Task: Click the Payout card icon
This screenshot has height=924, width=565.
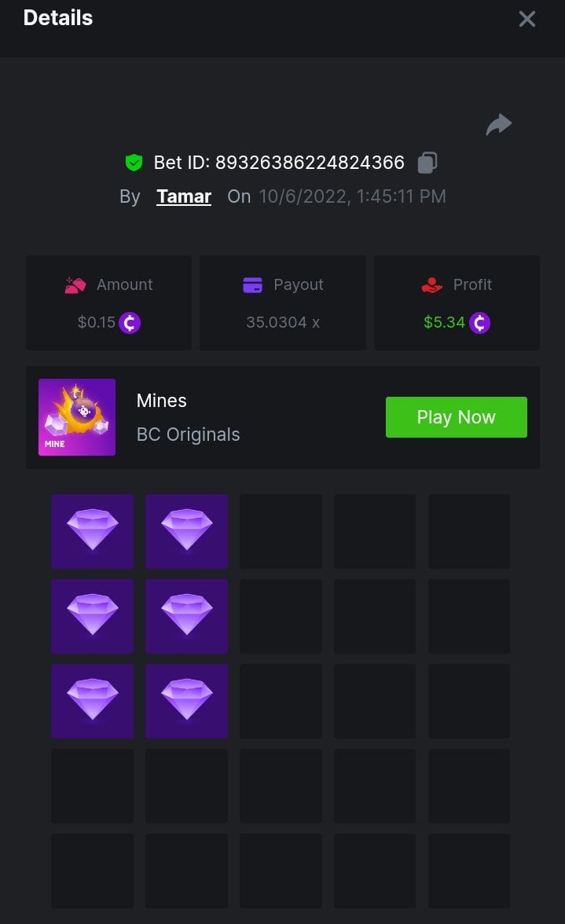Action: point(252,285)
